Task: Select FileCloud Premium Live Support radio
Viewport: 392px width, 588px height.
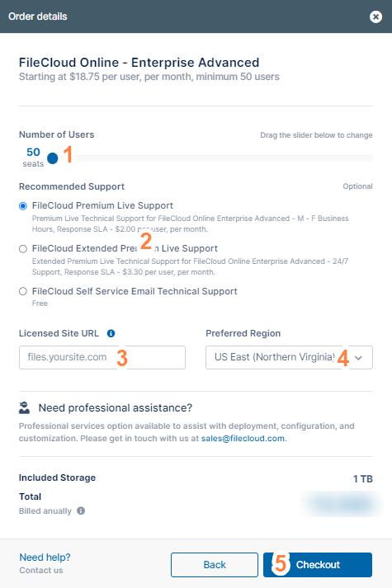Action: [23, 206]
